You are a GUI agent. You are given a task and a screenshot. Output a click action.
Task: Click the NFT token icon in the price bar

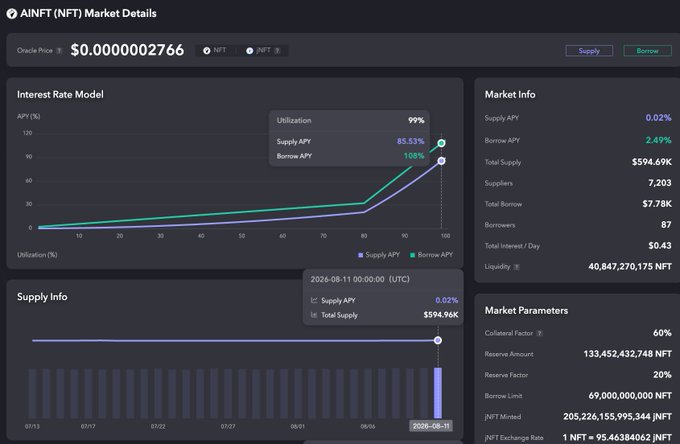[207, 51]
